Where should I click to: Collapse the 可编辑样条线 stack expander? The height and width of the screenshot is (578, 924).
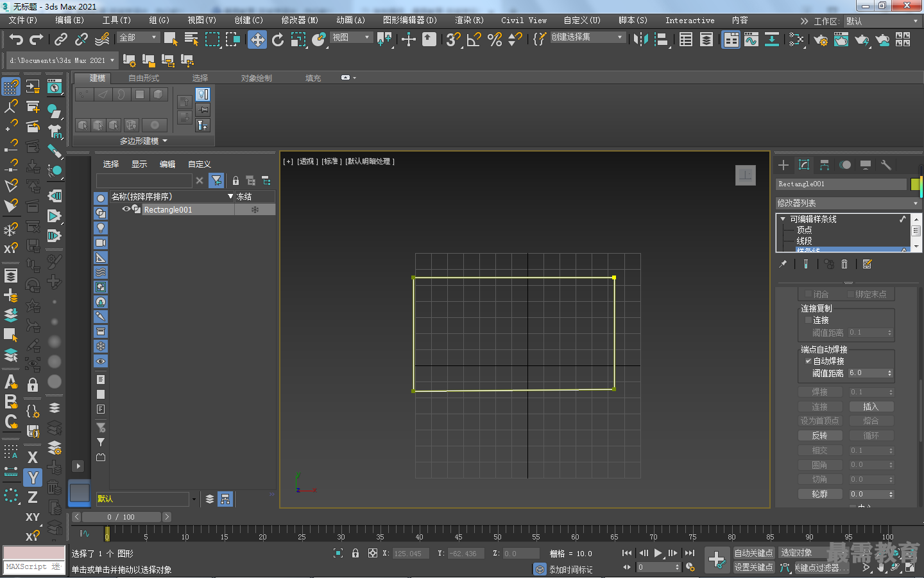783,219
